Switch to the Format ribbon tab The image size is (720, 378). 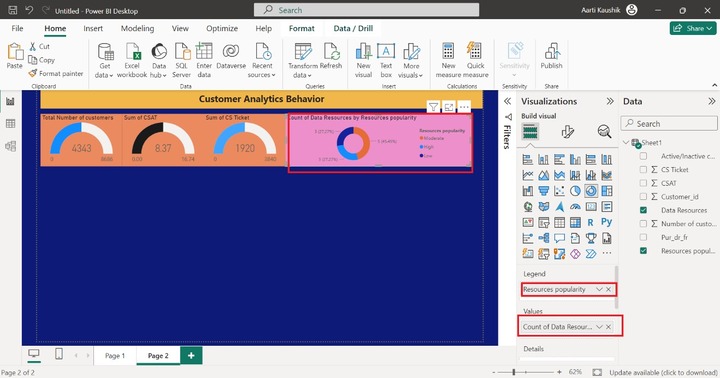point(302,28)
